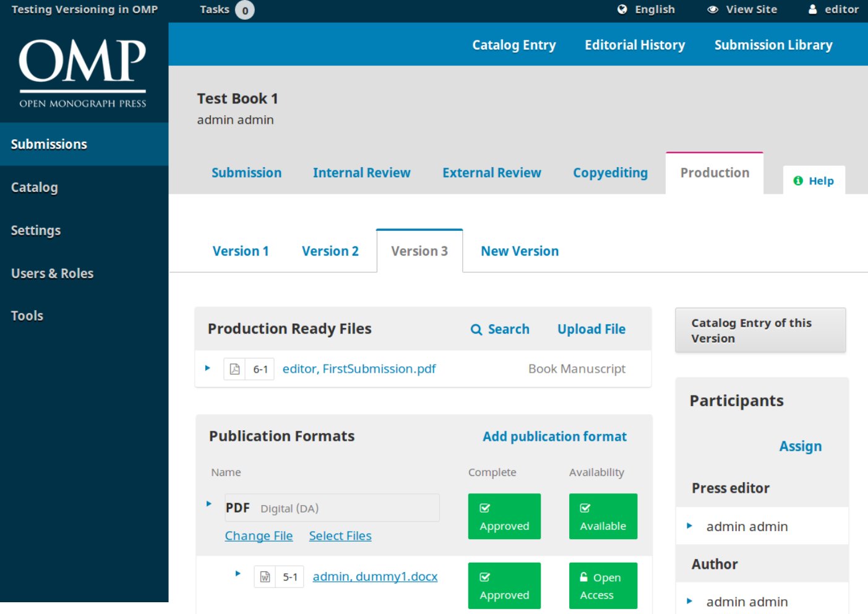Click the Book Manuscript genre label

[x=577, y=369]
